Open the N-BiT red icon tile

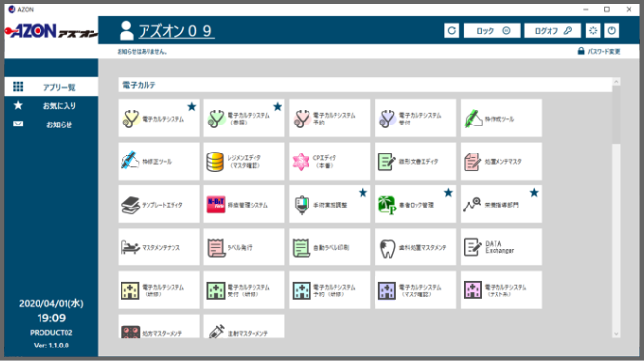(x=244, y=205)
